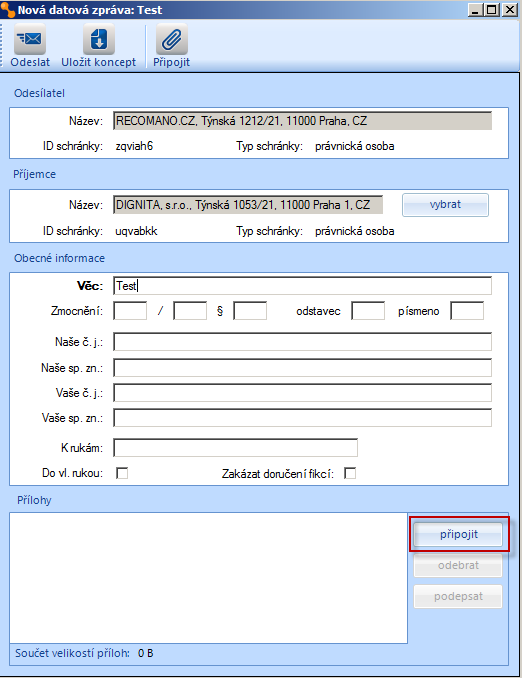
Task: Attach a file with the Připojit paperclip icon
Action: click(171, 45)
